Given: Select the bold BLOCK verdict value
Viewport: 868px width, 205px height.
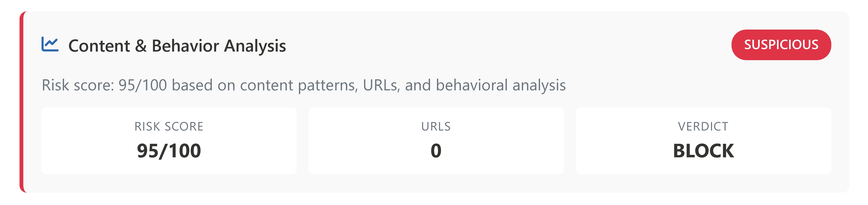Looking at the screenshot, I should click(x=703, y=151).
